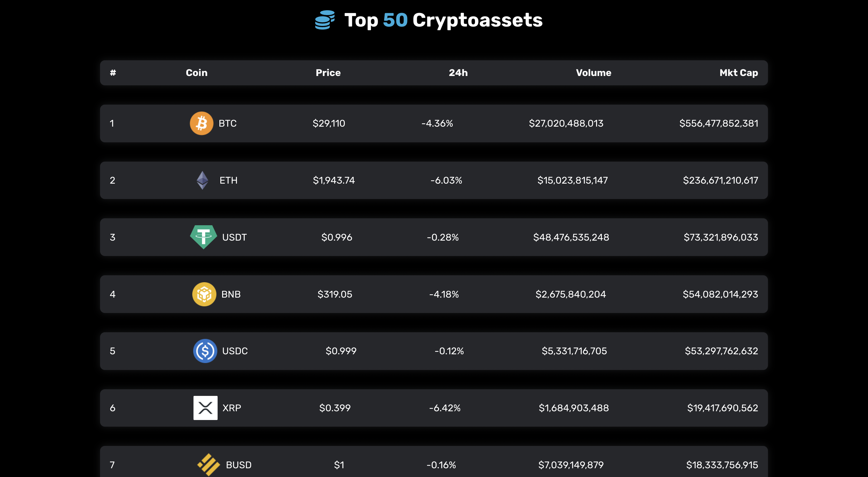Viewport: 868px width, 477px height.
Task: Select the USDC coin icon
Action: pyautogui.click(x=205, y=351)
